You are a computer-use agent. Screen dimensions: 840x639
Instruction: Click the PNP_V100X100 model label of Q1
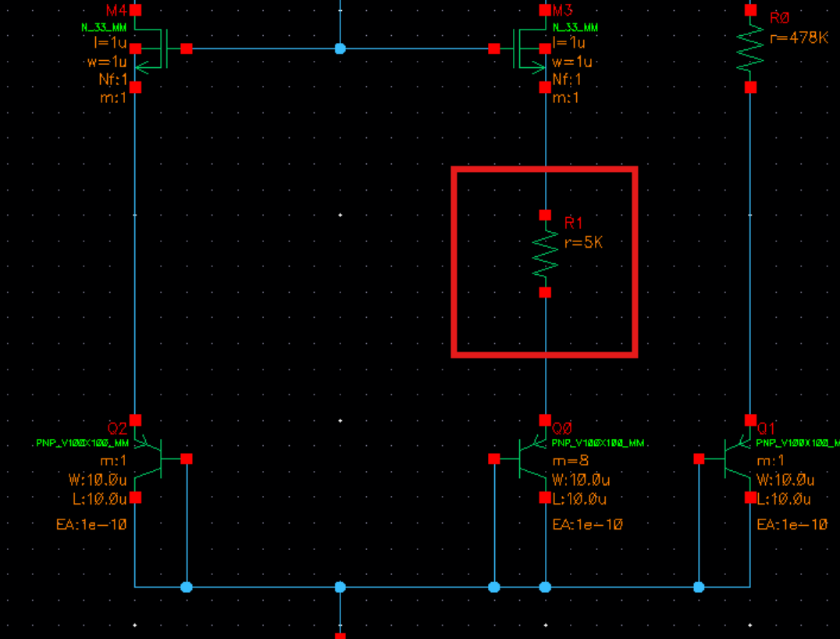798,444
